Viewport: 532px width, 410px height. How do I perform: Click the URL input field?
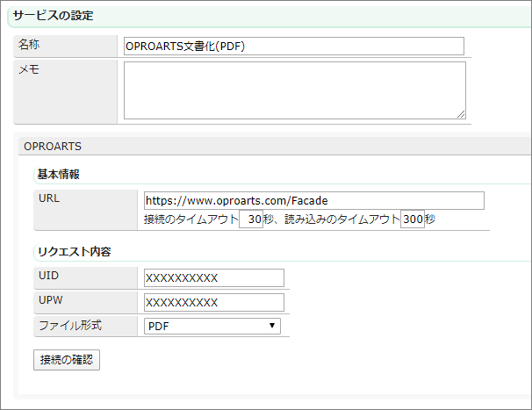pos(313,201)
